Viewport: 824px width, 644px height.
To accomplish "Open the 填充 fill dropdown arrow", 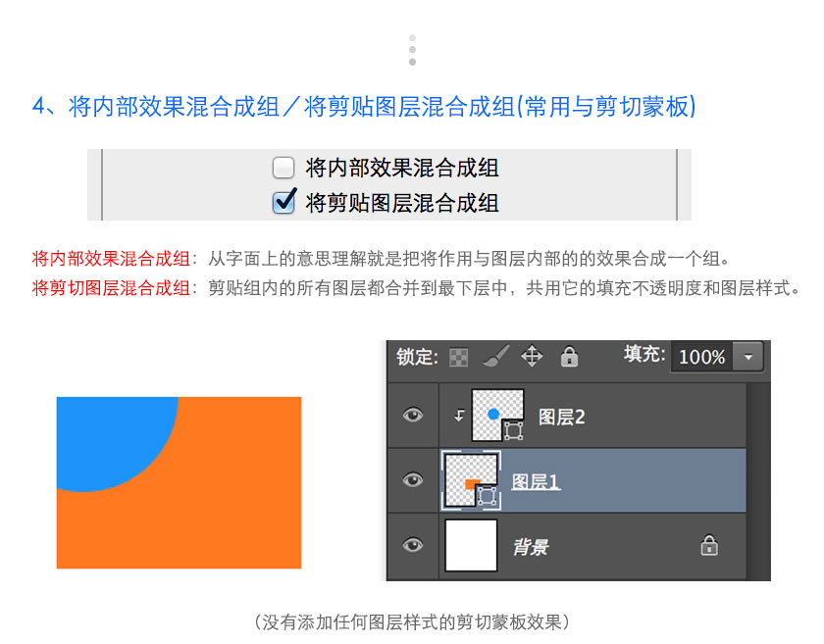I will [748, 357].
